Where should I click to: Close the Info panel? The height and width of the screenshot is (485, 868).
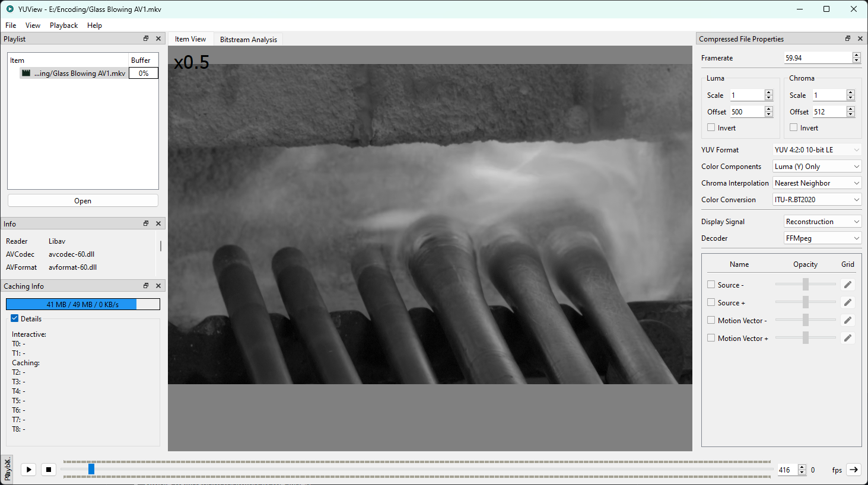[x=158, y=223]
